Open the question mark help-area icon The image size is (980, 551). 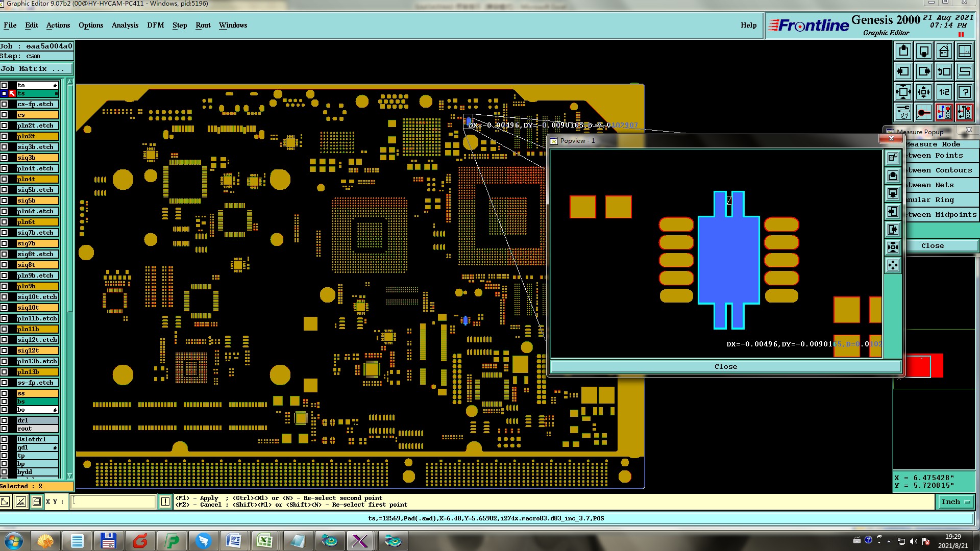coord(964,92)
